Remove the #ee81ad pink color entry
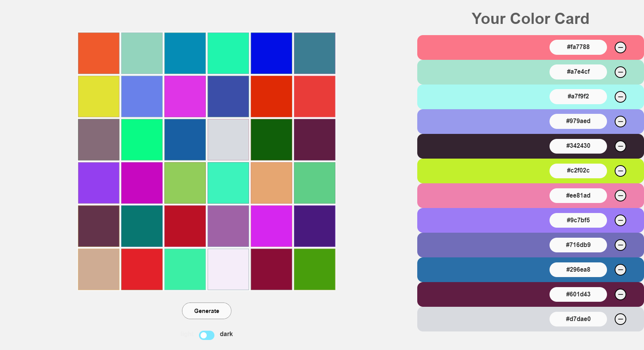644x350 pixels. pos(620,196)
